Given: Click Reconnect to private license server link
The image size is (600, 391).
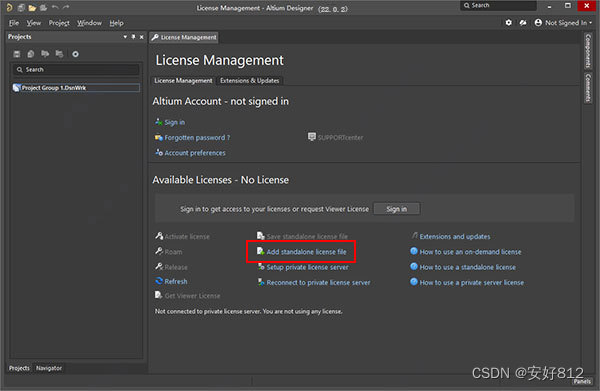Looking at the screenshot, I should [x=318, y=283].
